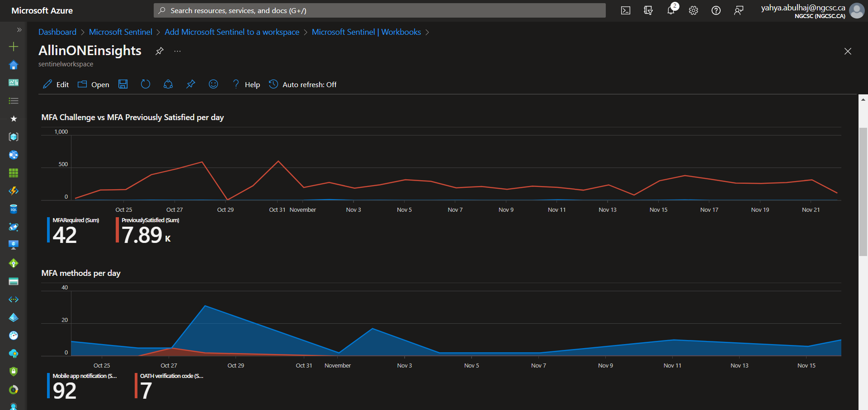
Task: Click the OATH verification code legend tile
Action: coord(169,386)
